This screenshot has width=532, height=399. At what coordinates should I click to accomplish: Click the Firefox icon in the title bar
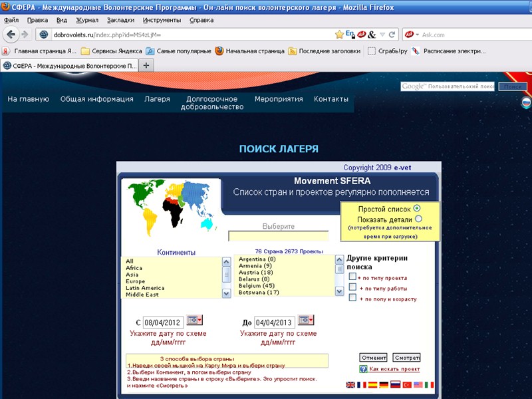[5, 7]
